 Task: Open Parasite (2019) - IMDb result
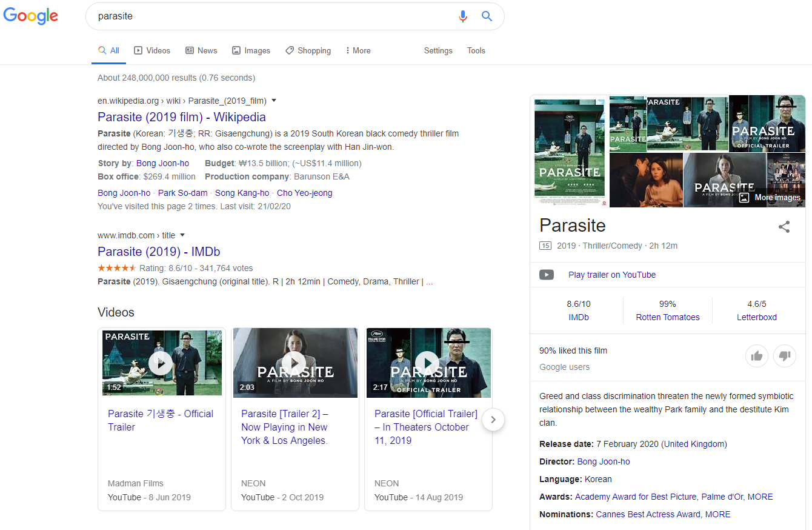(x=159, y=252)
